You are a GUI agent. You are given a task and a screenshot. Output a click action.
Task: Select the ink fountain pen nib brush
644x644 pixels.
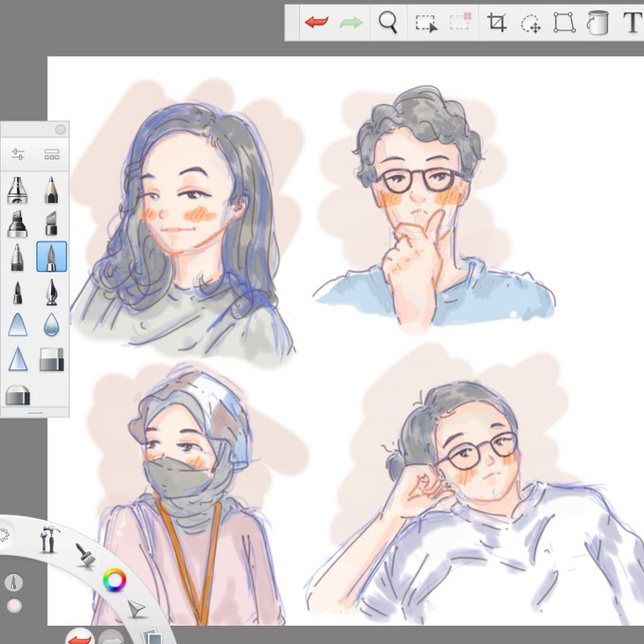coord(51,292)
